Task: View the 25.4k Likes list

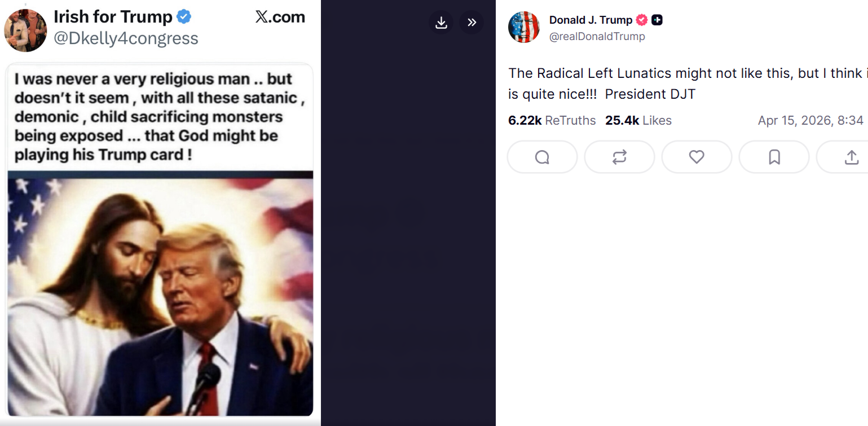Action: pyautogui.click(x=638, y=120)
